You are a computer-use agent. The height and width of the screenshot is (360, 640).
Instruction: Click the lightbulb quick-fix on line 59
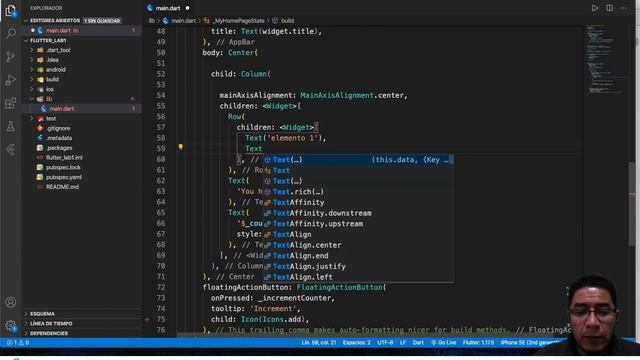pyautogui.click(x=180, y=147)
